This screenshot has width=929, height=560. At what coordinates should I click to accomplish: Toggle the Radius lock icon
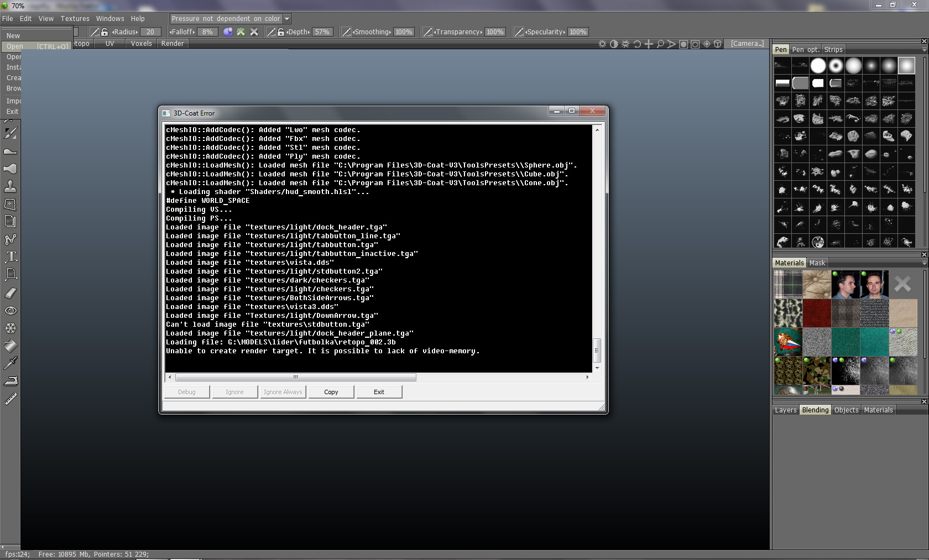pyautogui.click(x=105, y=32)
